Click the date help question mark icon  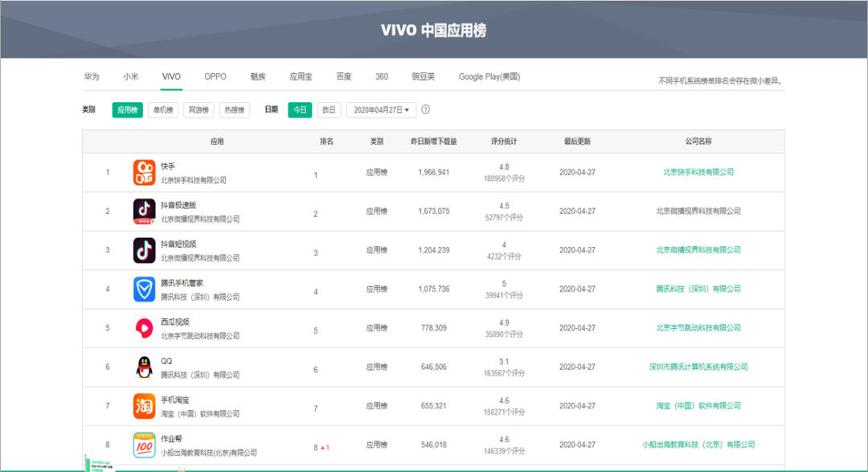(x=426, y=109)
